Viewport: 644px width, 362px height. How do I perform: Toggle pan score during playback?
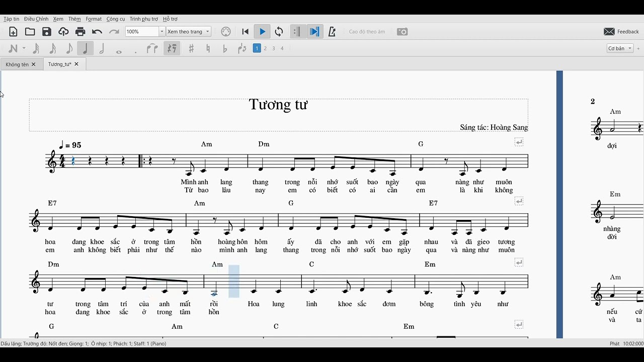coord(314,32)
